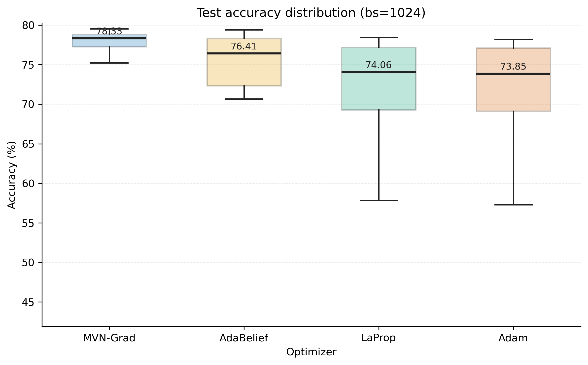Click the yellow AdaBelief box
The image size is (588, 365).
pos(244,70)
